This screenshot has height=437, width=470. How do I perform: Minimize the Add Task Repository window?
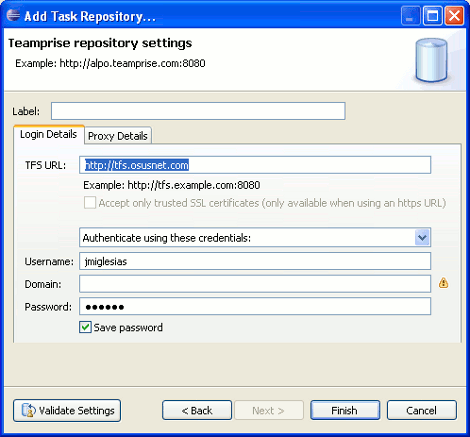click(410, 16)
